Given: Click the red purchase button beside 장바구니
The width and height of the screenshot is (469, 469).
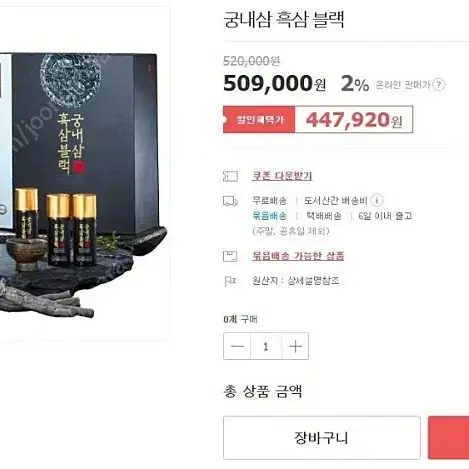Looking at the screenshot, I should click(449, 438).
